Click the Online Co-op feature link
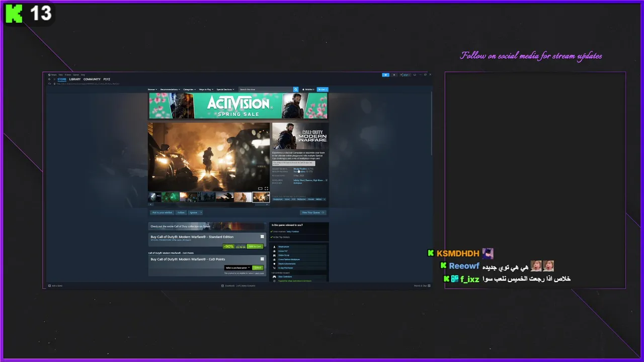The height and width of the screenshot is (362, 644). pos(284,255)
